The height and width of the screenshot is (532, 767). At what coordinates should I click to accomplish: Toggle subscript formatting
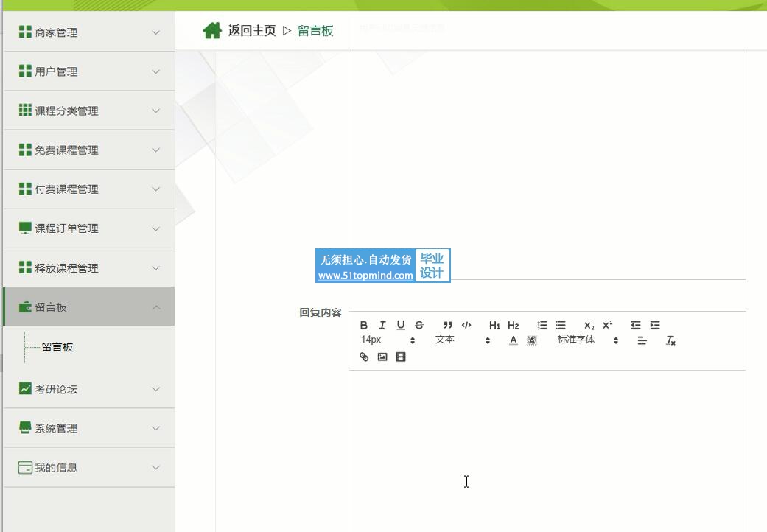click(589, 325)
